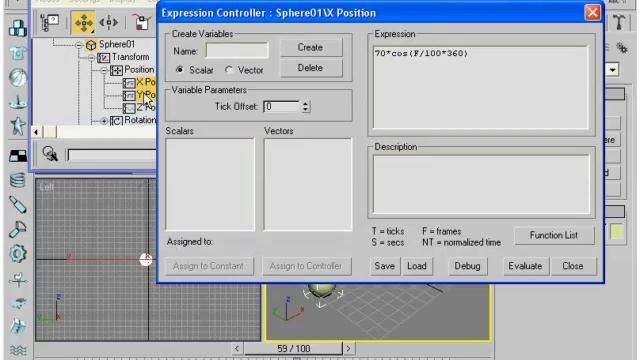Expand the Rotation tree node

[104, 121]
